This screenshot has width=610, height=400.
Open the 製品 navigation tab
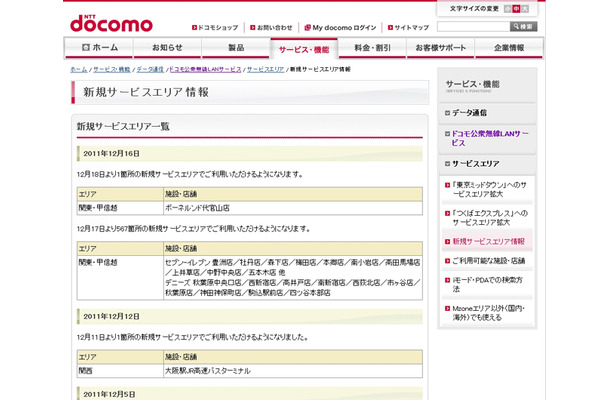[x=236, y=48]
